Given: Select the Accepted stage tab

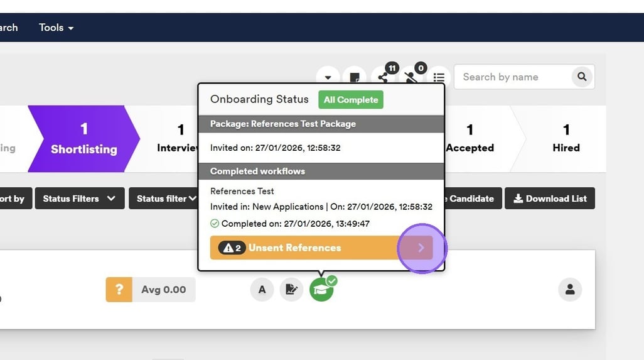Looking at the screenshot, I should coord(470,139).
